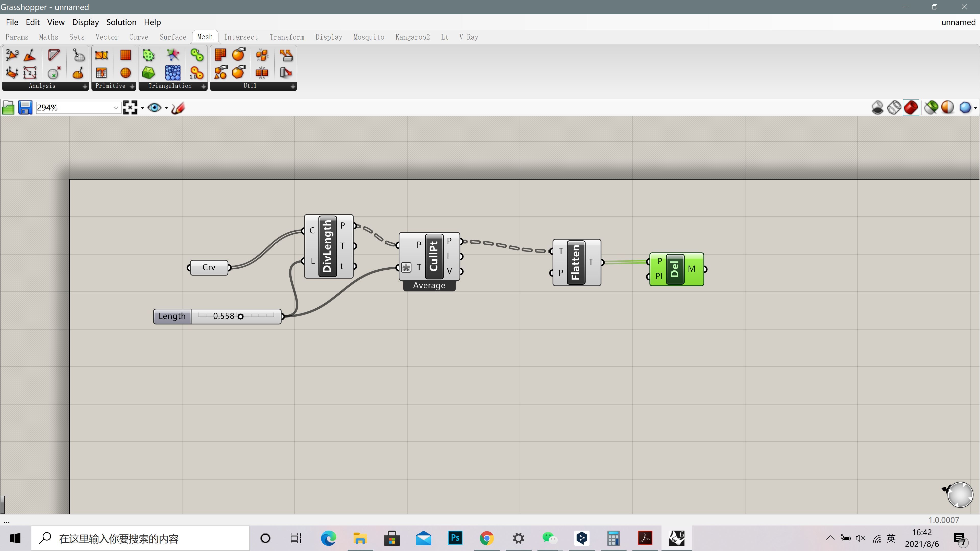The height and width of the screenshot is (551, 980).
Task: Expand the Primitive panel arrow
Action: click(132, 86)
